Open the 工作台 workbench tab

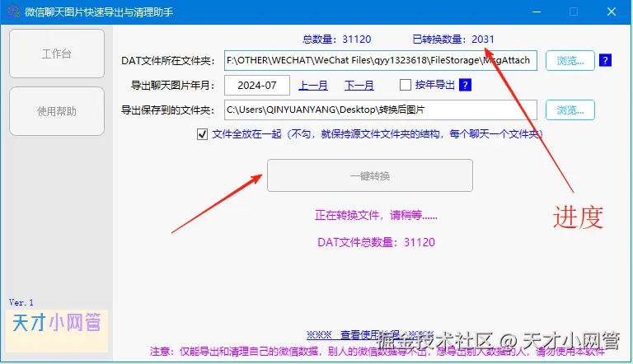[x=57, y=54]
